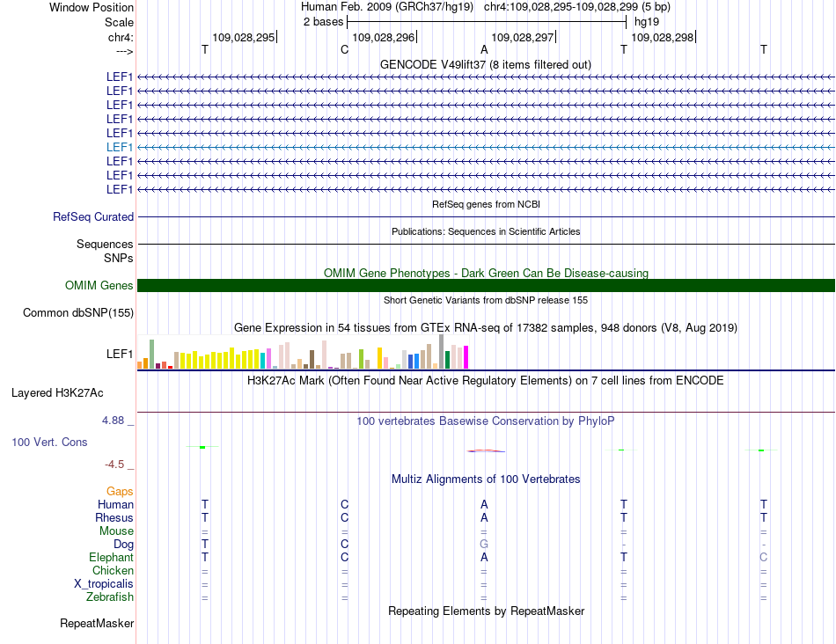Open "Multiz Alignments of 100 Vertebrates" title
836x644 pixels.
[x=486, y=479]
